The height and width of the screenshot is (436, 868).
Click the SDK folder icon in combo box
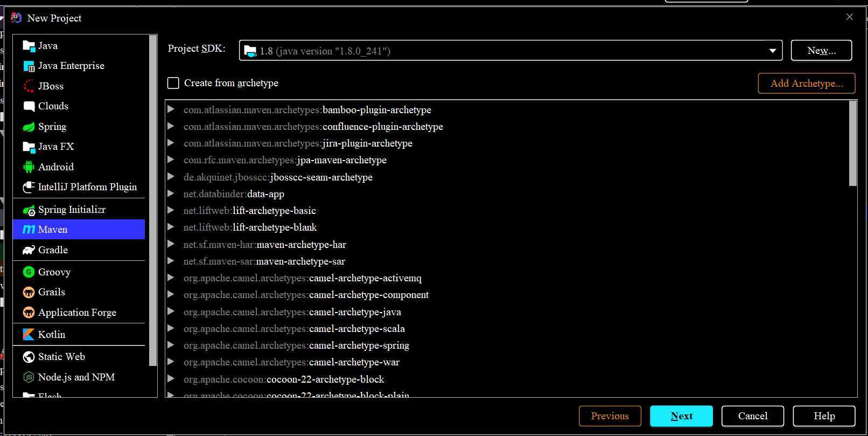tap(250, 51)
